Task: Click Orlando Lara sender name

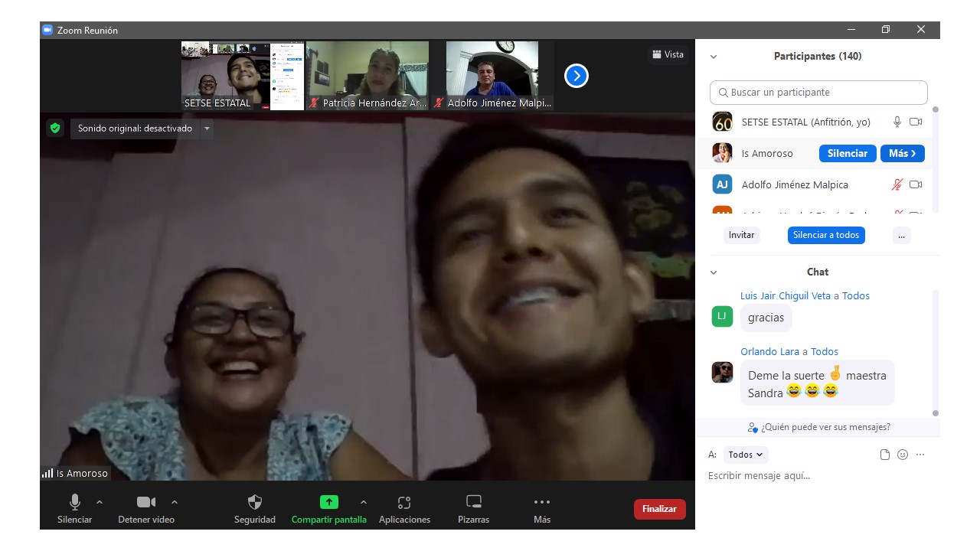Action: coord(769,351)
